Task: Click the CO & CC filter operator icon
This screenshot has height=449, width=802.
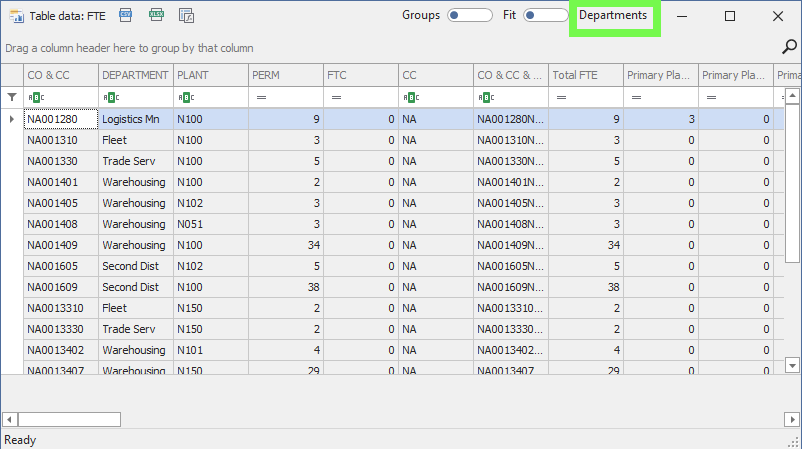Action: point(36,97)
